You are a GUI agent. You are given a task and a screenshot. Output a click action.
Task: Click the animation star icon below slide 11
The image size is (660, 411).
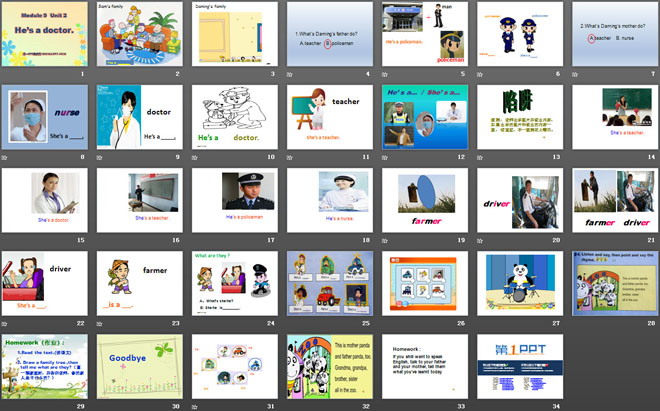291,158
